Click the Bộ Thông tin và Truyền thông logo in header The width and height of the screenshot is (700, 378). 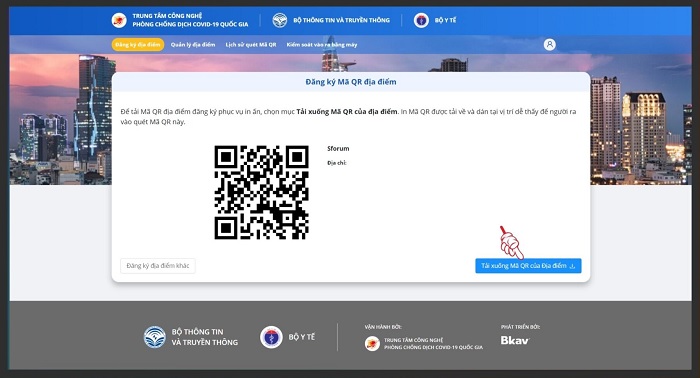[280, 20]
